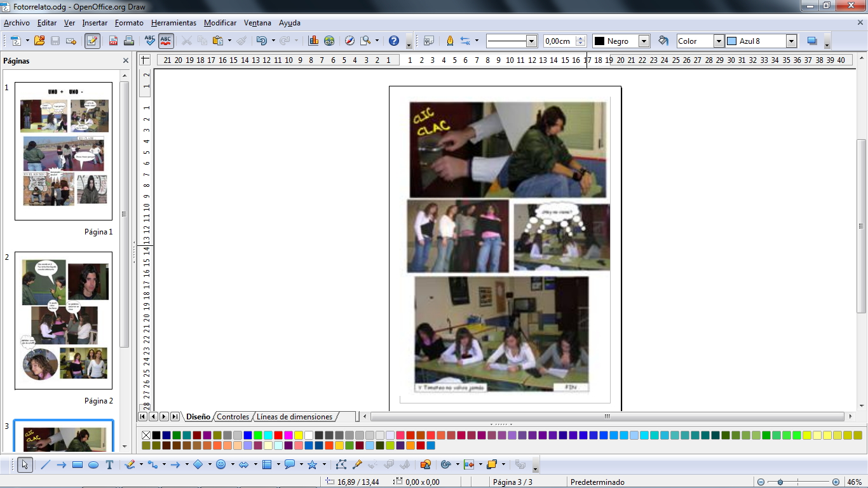Choose the Line ends with arrow tool
Image resolution: width=868 pixels, height=488 pixels.
click(62, 464)
